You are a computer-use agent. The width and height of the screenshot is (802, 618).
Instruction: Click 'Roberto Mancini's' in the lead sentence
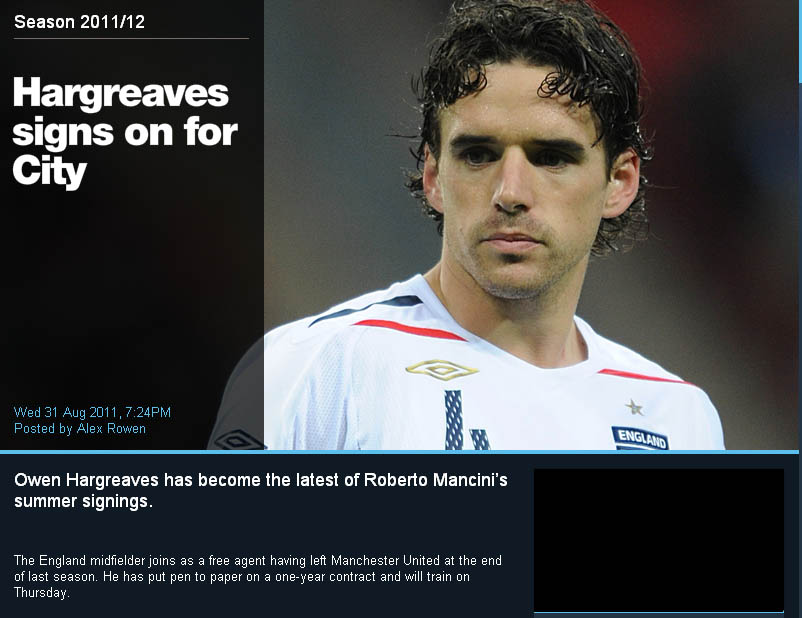pyautogui.click(x=436, y=480)
